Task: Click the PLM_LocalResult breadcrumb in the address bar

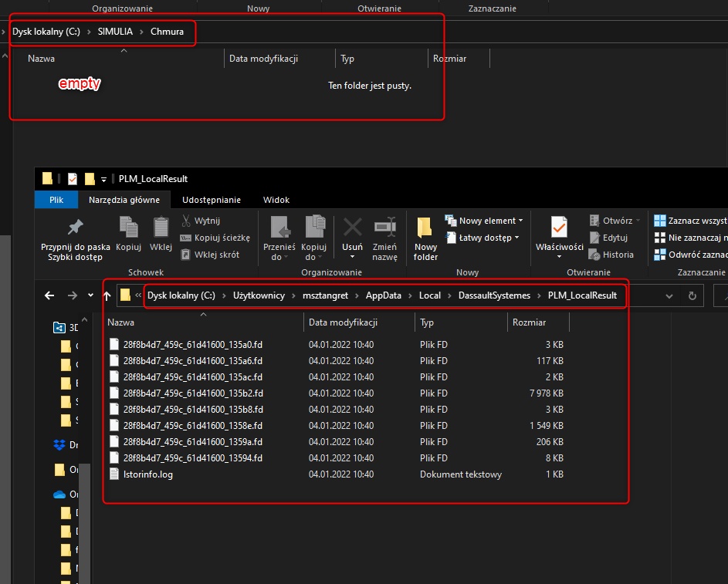Action: coord(582,295)
